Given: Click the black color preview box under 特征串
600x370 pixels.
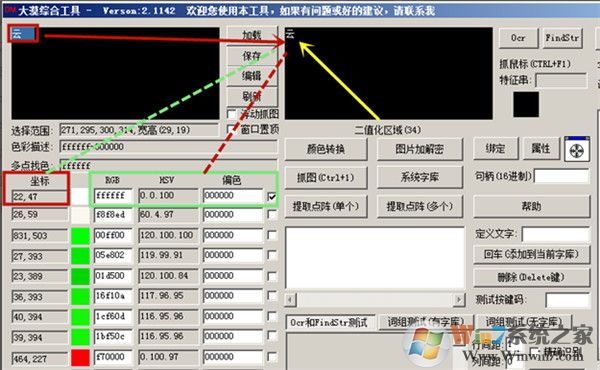Looking at the screenshot, I should pyautogui.click(x=526, y=104).
